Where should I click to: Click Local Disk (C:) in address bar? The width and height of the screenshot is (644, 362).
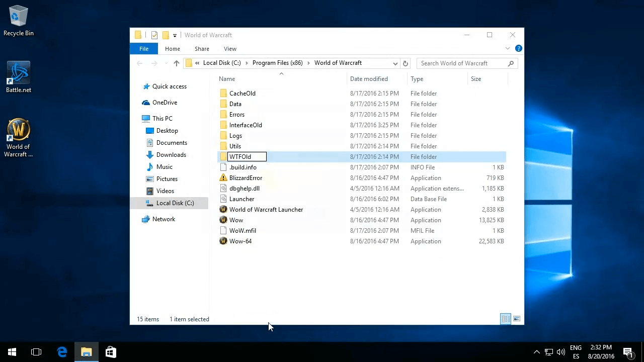click(x=222, y=63)
